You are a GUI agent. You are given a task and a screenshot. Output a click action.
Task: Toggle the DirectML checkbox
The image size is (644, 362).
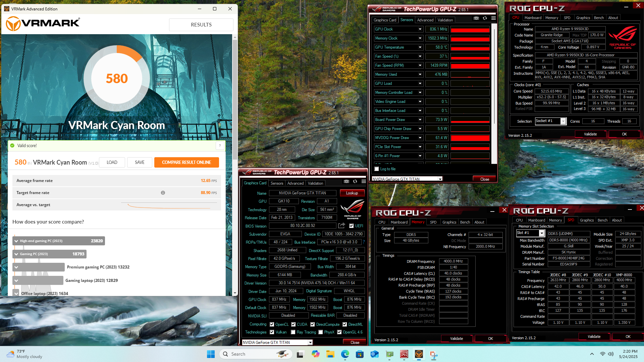point(344,324)
